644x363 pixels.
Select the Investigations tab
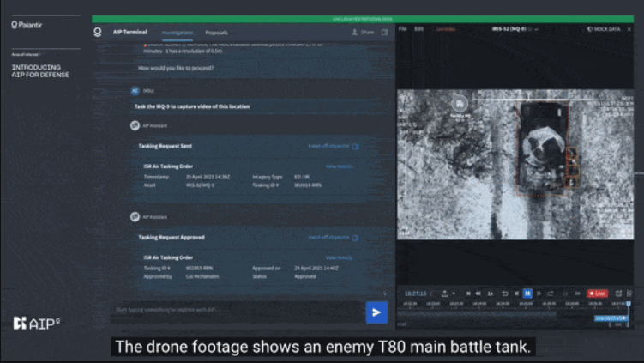pyautogui.click(x=178, y=33)
